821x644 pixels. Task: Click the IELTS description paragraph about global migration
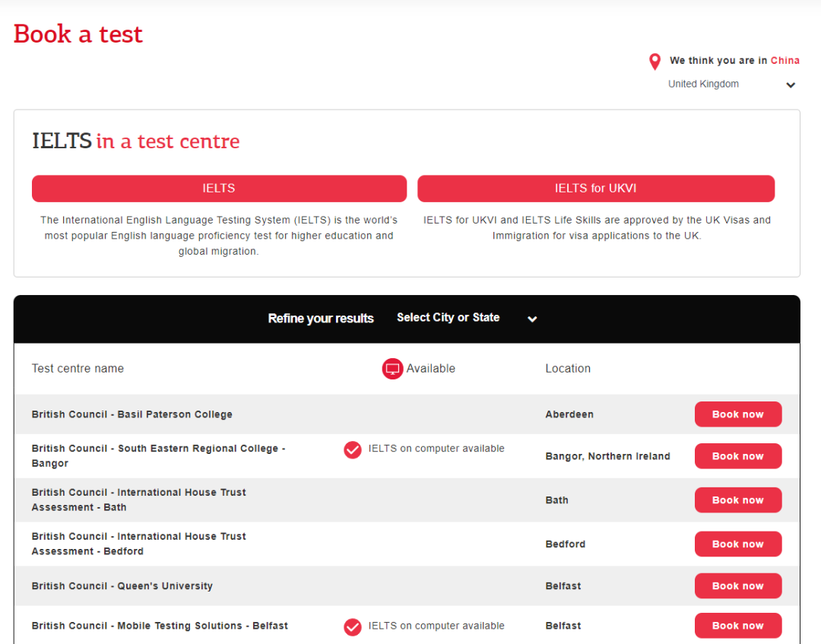219,236
